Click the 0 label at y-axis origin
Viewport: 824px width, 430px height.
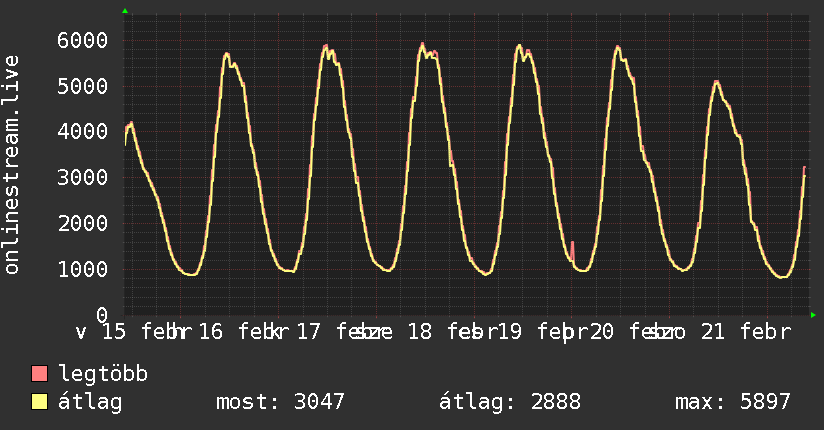(x=101, y=315)
